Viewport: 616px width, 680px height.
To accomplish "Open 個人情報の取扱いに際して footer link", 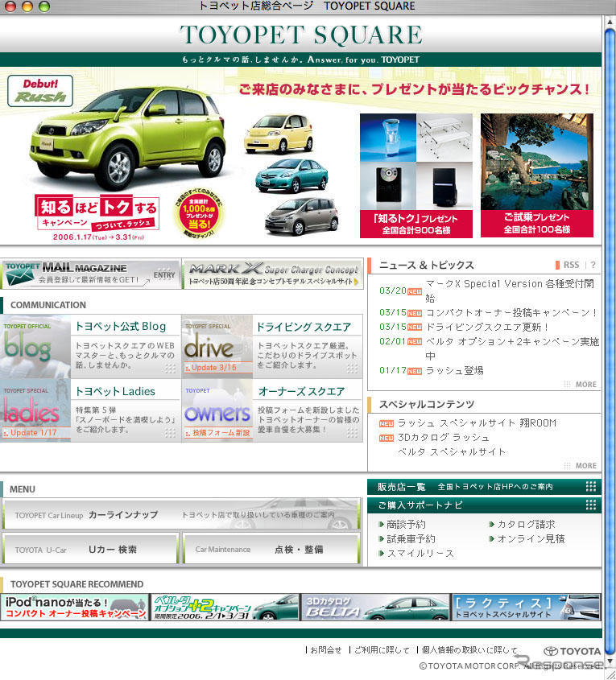I will pos(469,649).
